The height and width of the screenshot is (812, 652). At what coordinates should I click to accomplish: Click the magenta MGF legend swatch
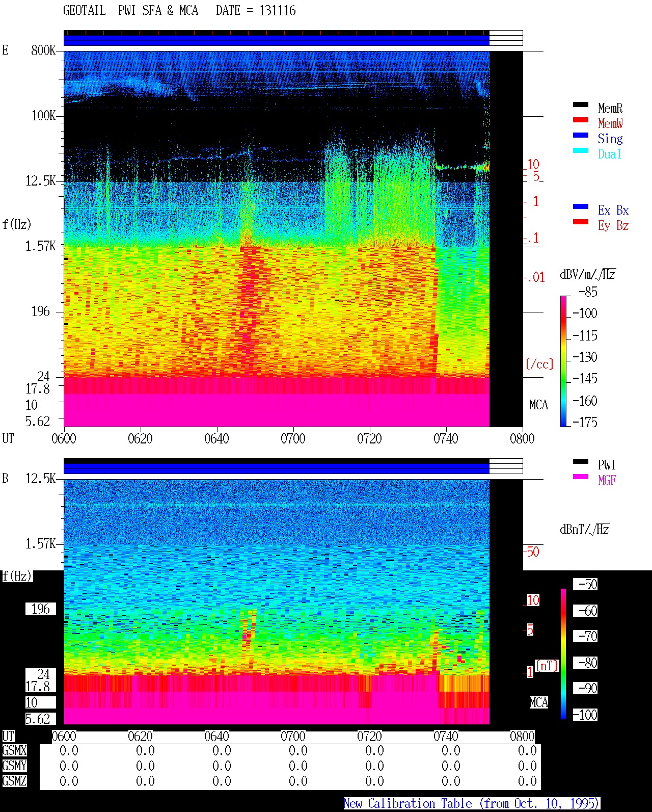pyautogui.click(x=581, y=477)
